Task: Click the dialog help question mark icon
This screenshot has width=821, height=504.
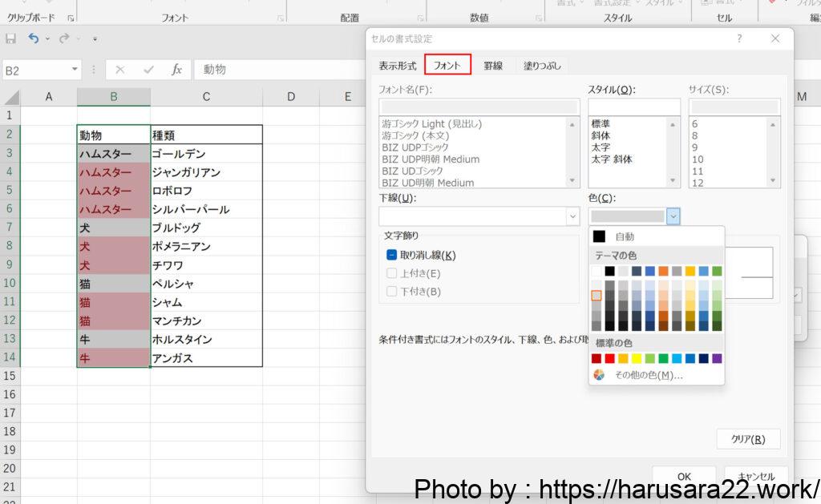Action: click(x=739, y=38)
